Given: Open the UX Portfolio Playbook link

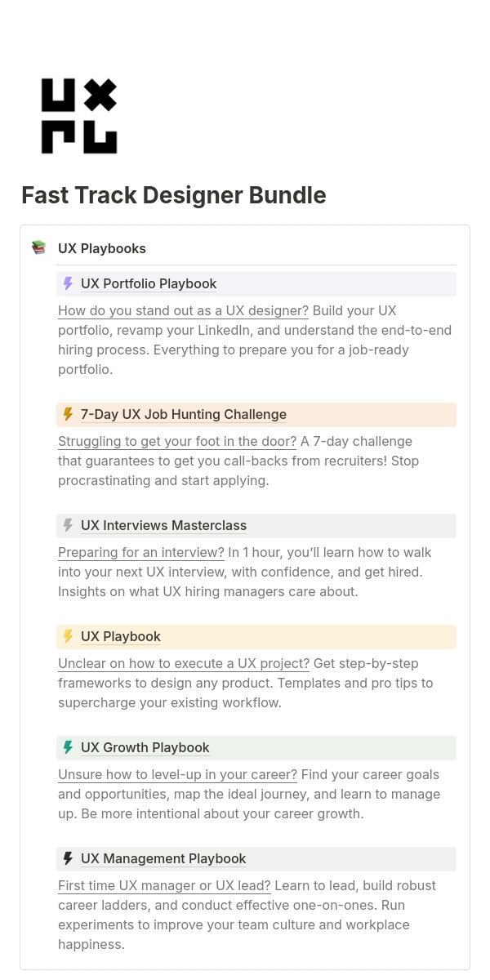Looking at the screenshot, I should [x=149, y=284].
